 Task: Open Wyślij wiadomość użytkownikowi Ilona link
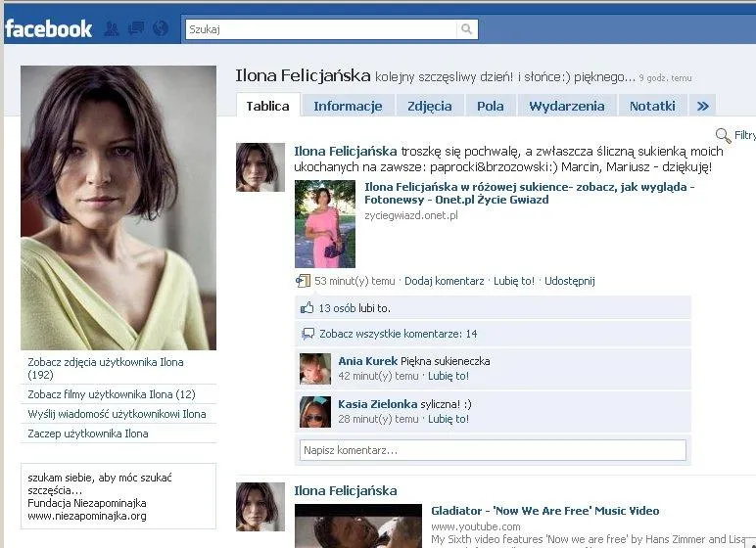[x=117, y=414]
